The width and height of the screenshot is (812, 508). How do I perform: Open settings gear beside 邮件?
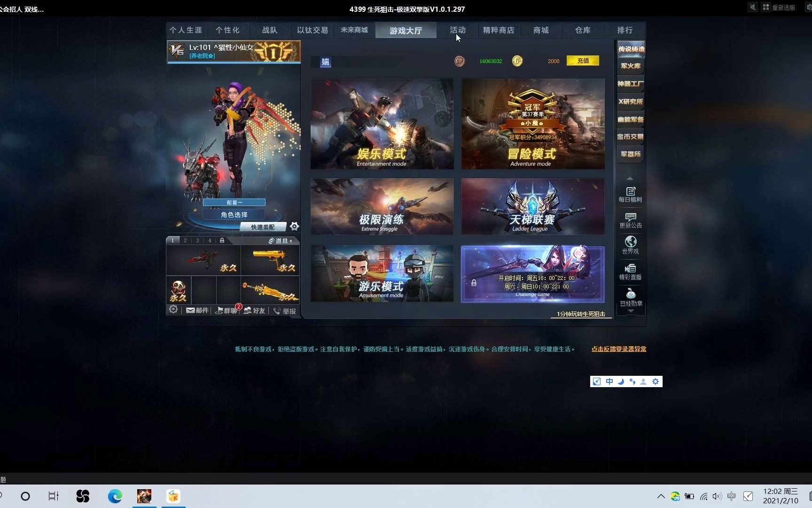[173, 310]
